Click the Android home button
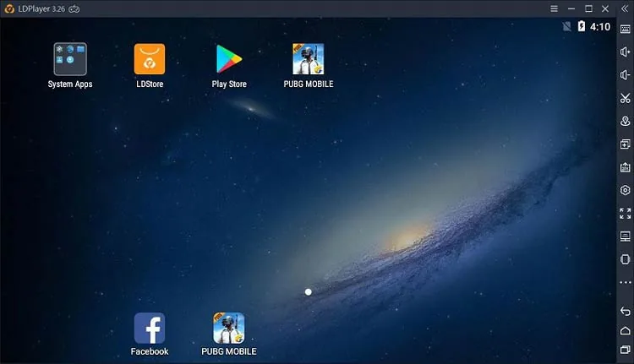This screenshot has height=364, width=634. (625, 330)
